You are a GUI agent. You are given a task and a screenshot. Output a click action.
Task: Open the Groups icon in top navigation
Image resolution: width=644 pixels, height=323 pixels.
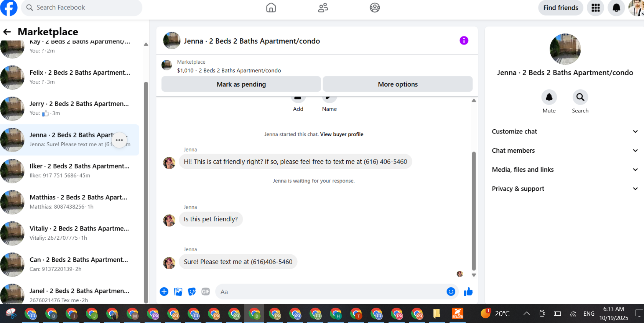pos(375,8)
